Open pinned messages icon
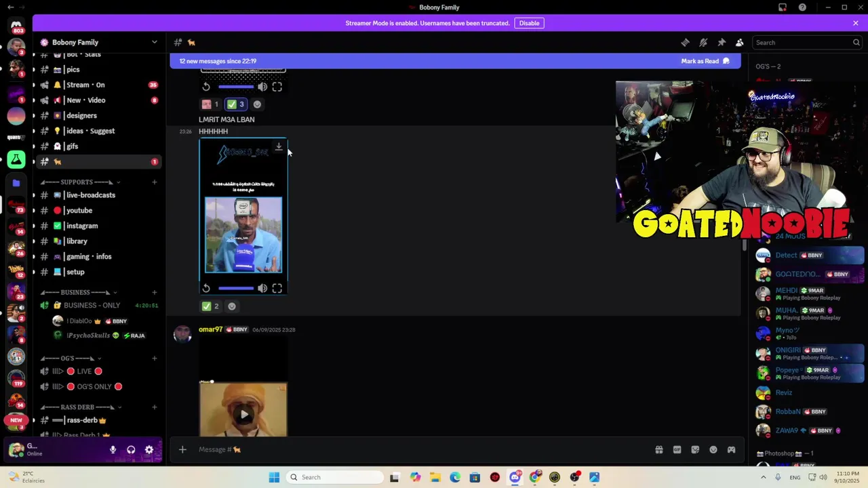 coord(722,42)
